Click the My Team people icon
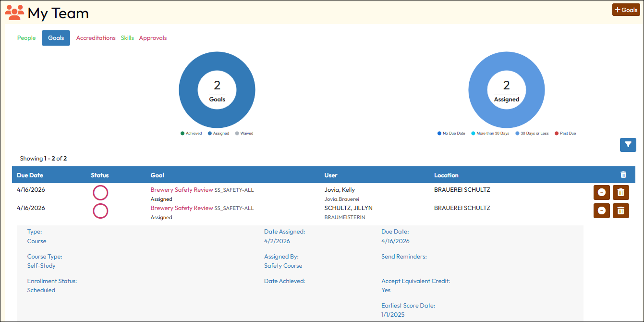The height and width of the screenshot is (322, 644). pyautogui.click(x=14, y=12)
